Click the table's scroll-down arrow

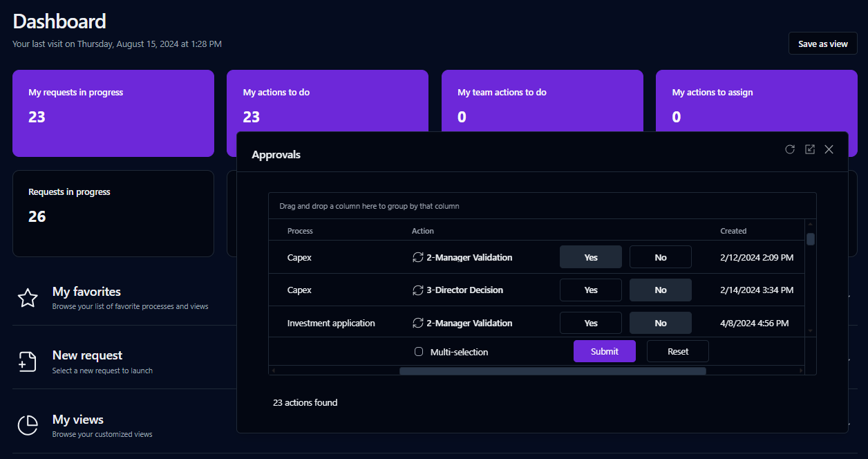point(811,331)
